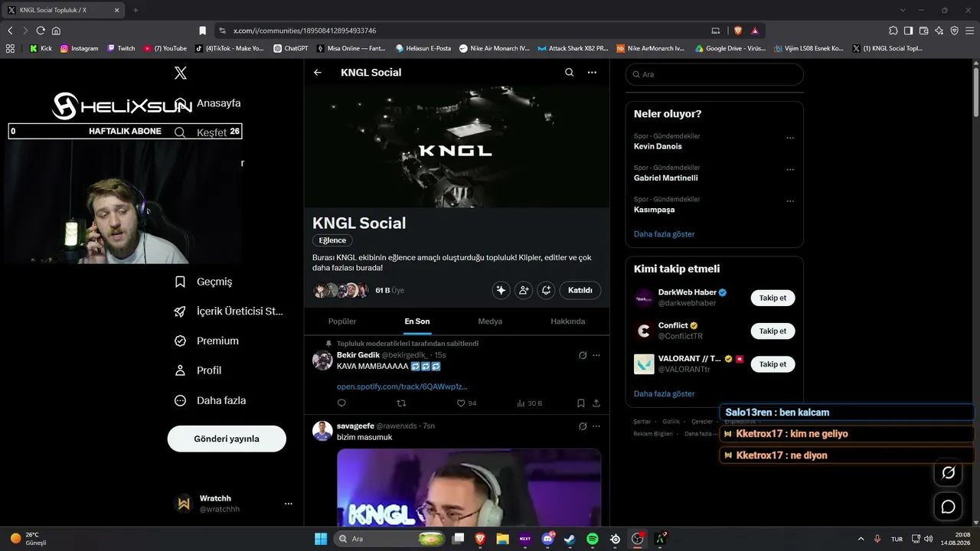Viewport: 980px width, 551px height.
Task: Open Premium in the sidebar
Action: (x=207, y=341)
